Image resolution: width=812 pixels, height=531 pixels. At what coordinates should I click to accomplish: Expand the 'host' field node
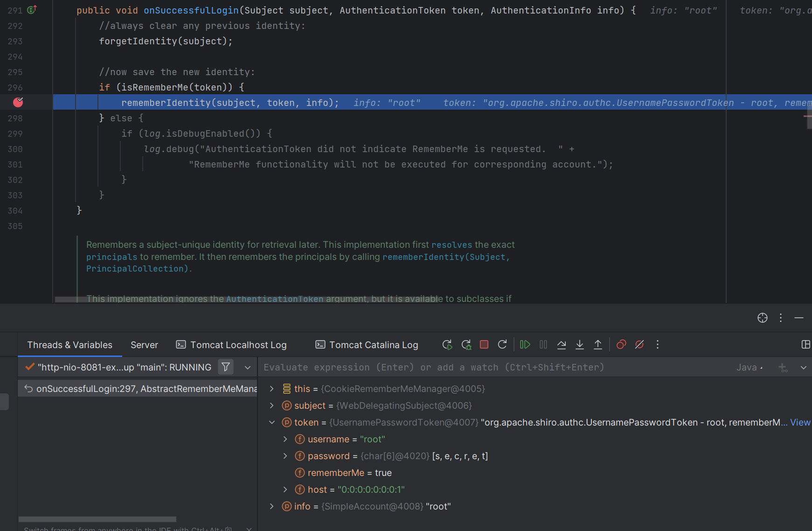tap(285, 489)
